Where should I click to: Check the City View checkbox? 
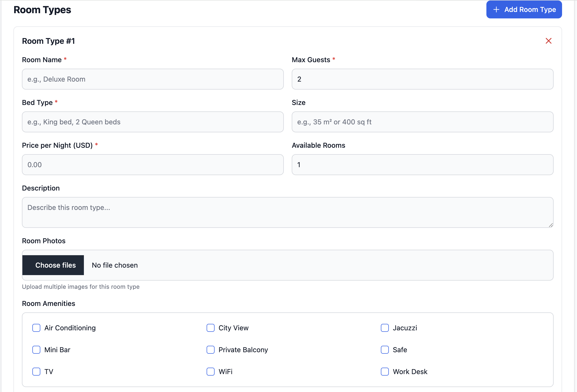211,328
